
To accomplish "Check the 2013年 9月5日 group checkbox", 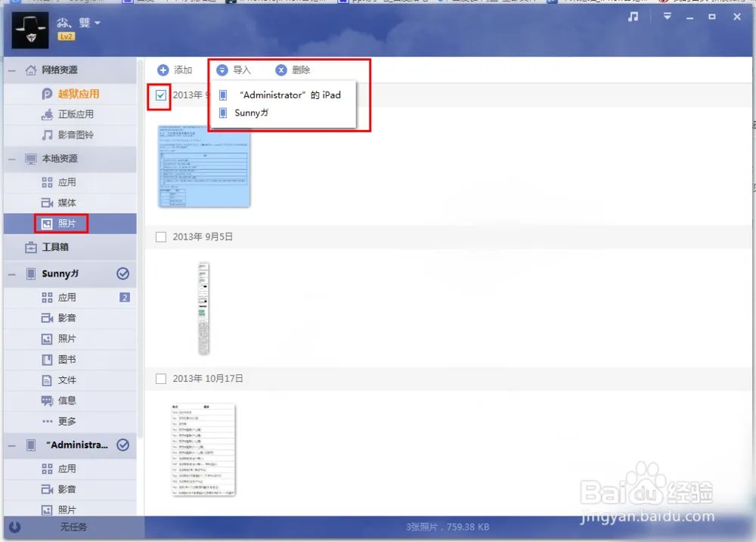I will point(160,237).
